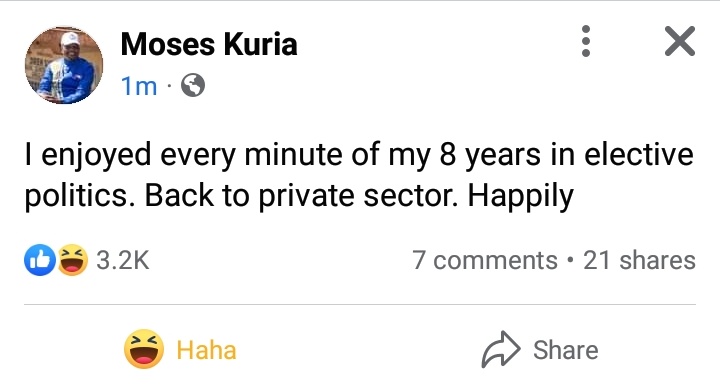Visit the Moses Kuria profile name link
720x385 pixels.
click(209, 45)
